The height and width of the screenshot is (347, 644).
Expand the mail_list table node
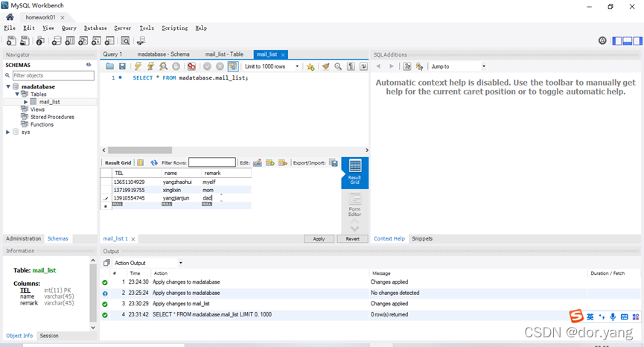[26, 102]
